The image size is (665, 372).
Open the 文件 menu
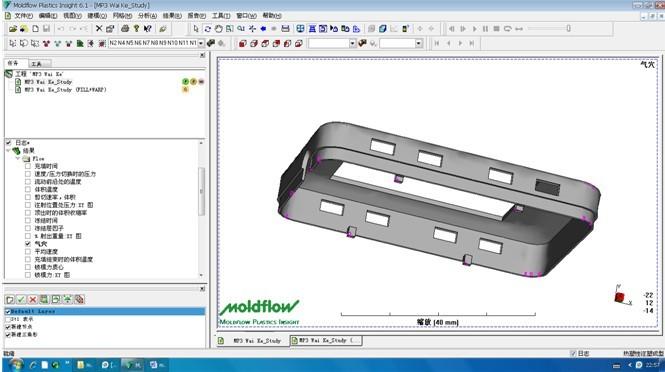coord(23,16)
